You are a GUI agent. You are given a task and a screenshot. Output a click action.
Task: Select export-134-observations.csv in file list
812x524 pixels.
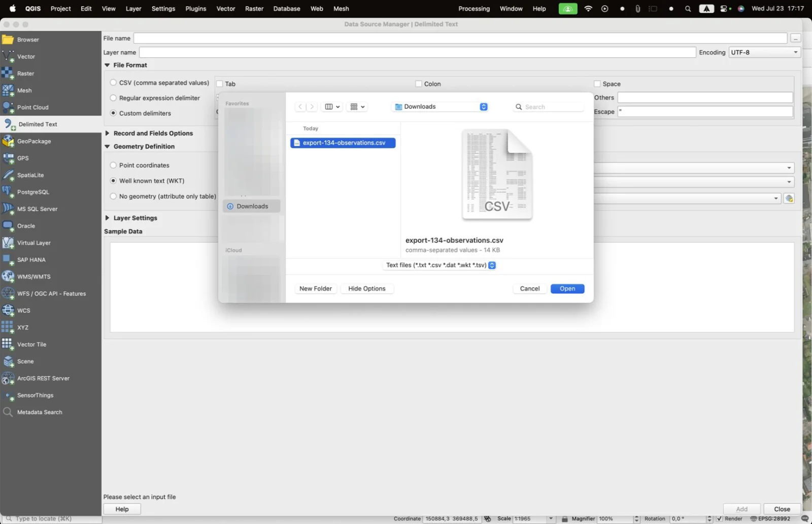pos(343,143)
